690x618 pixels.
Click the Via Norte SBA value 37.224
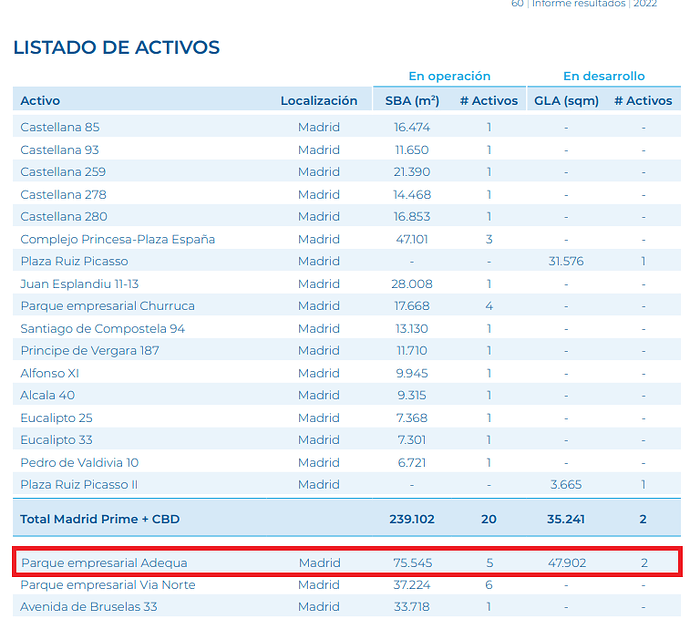(x=412, y=585)
